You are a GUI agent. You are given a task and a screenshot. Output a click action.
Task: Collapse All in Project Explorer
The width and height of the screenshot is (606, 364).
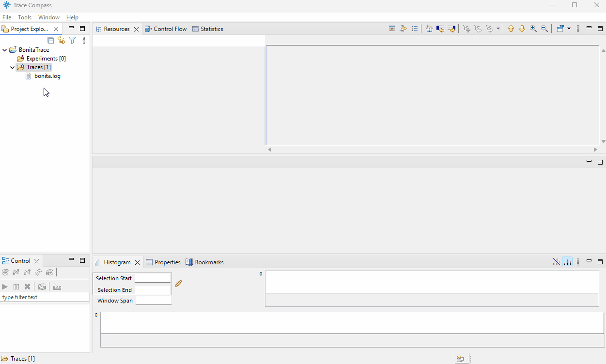tap(50, 40)
